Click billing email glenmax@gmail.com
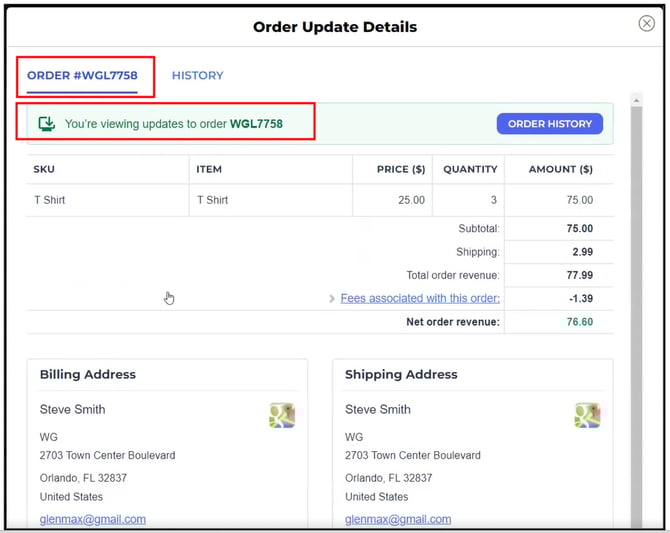Image resolution: width=670 pixels, height=533 pixels. pos(93,519)
